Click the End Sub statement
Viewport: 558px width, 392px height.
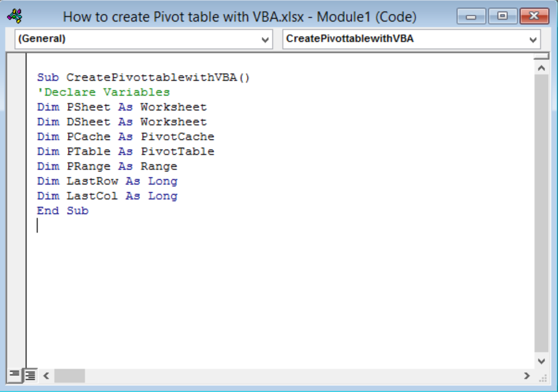(x=62, y=211)
